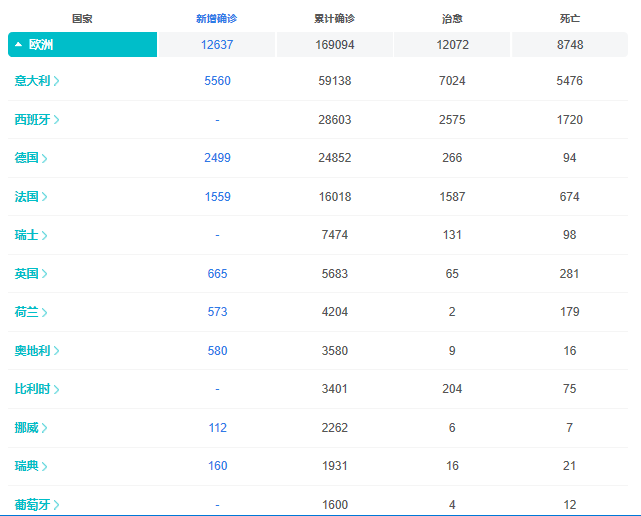Image resolution: width=641 pixels, height=516 pixels.
Task: Open 德国 country details link
Action: tap(31, 158)
